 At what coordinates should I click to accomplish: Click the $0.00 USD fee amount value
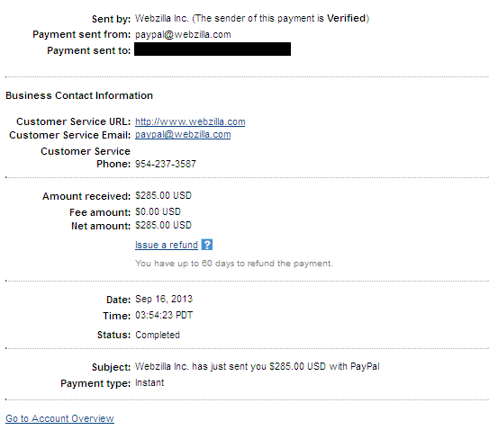158,211
